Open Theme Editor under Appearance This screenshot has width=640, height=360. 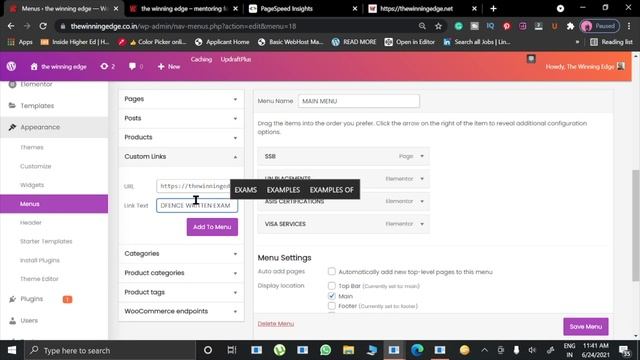pyautogui.click(x=40, y=279)
